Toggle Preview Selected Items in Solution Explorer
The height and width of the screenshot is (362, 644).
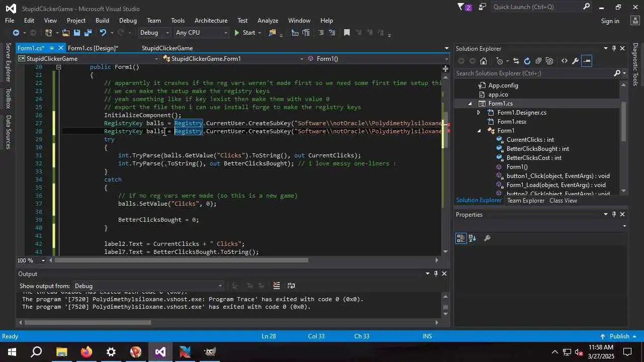tap(587, 61)
